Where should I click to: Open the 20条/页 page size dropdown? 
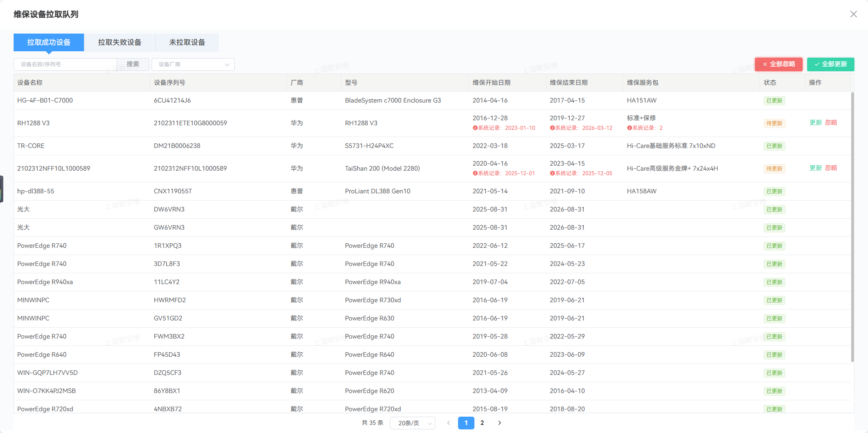(x=413, y=423)
